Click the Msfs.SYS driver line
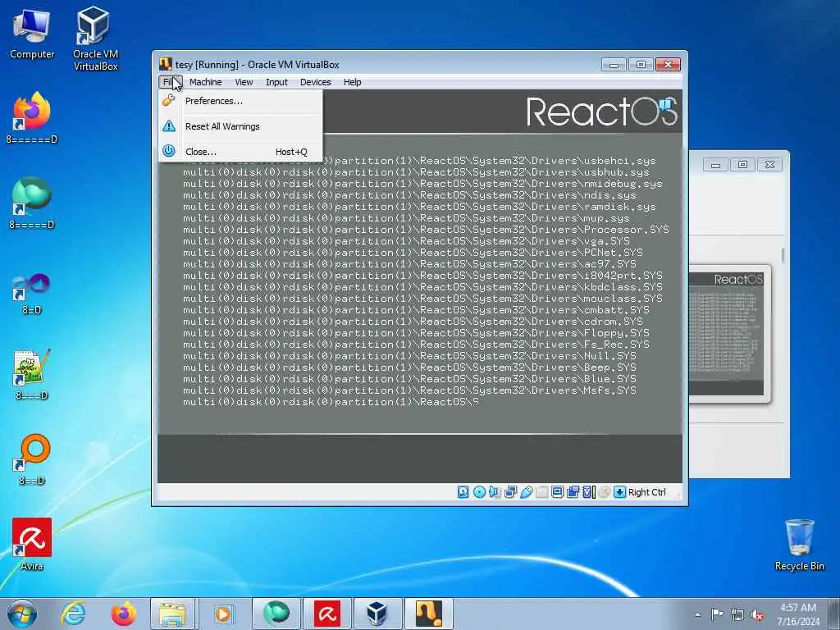The width and height of the screenshot is (840, 630). click(x=410, y=390)
